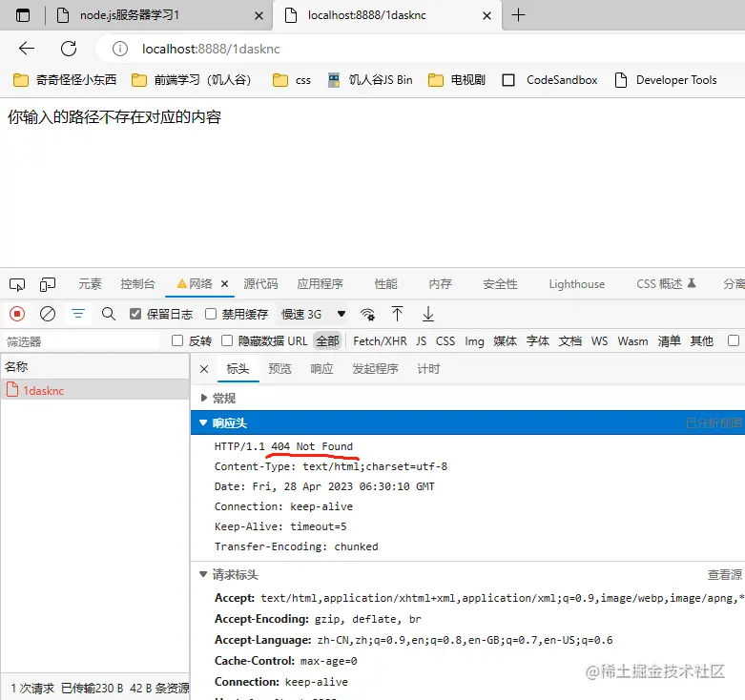Screen dimensions: 745x700
Task: Filter by WS requests
Action: point(599,341)
